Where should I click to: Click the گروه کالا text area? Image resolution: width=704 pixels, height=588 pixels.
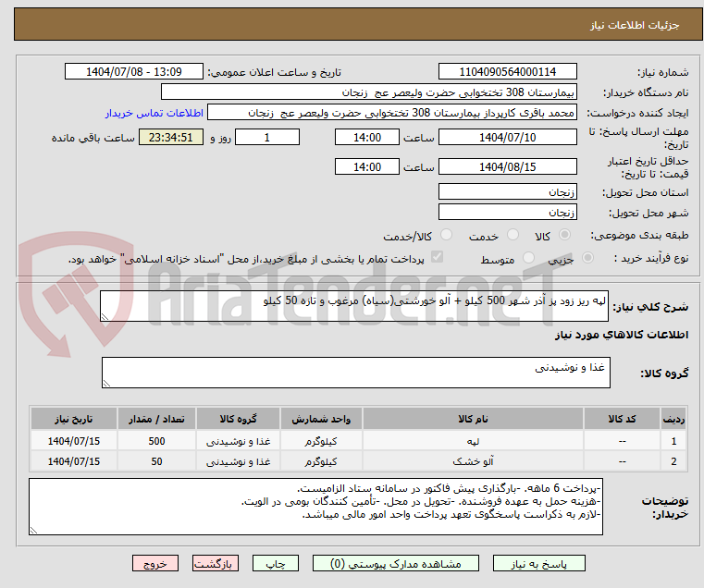(x=355, y=373)
